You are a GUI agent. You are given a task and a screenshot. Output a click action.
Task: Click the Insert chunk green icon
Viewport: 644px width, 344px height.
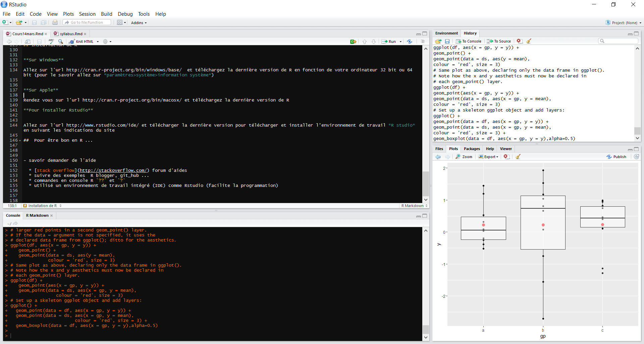[x=353, y=42]
